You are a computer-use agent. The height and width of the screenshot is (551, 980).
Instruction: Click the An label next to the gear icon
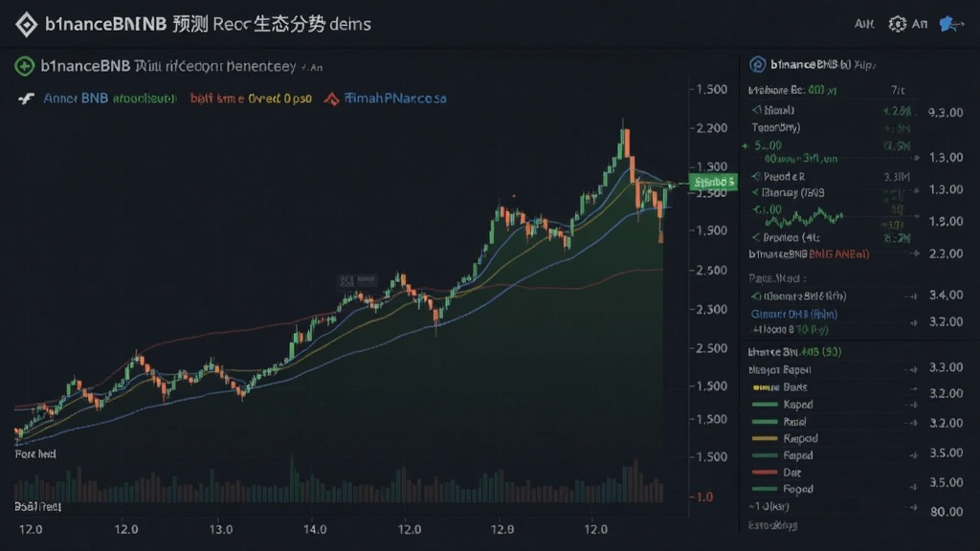[x=920, y=24]
